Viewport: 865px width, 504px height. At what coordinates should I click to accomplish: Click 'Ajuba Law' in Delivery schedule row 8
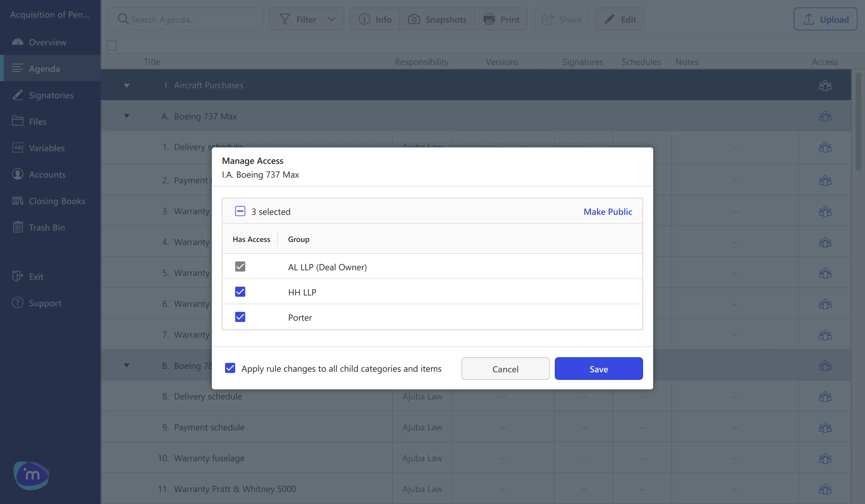coord(422,396)
